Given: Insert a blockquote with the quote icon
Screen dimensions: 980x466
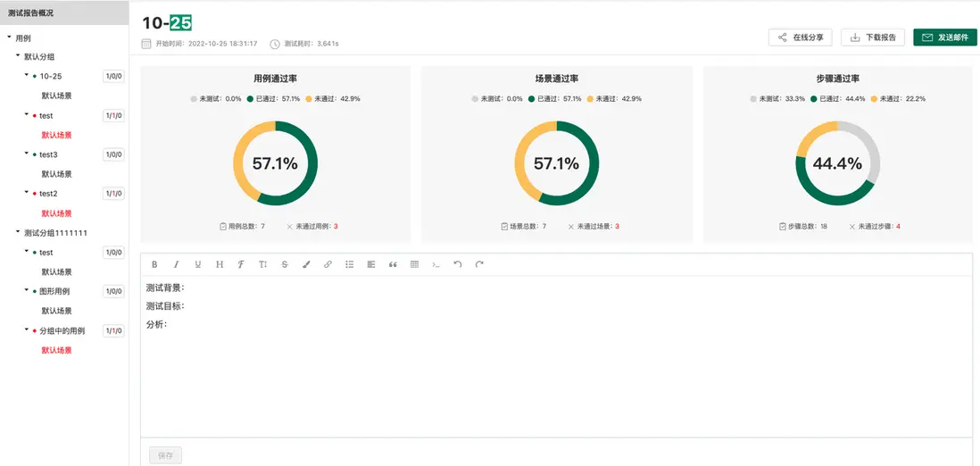Looking at the screenshot, I should [393, 264].
